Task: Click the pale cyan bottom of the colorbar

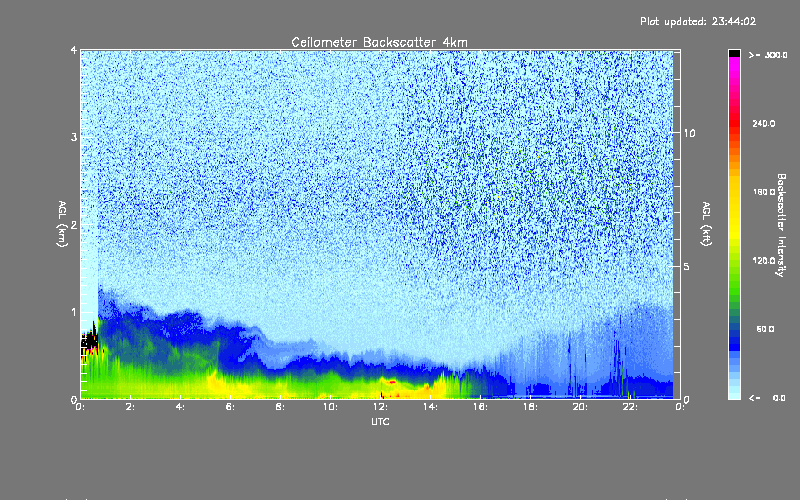Action: 734,392
